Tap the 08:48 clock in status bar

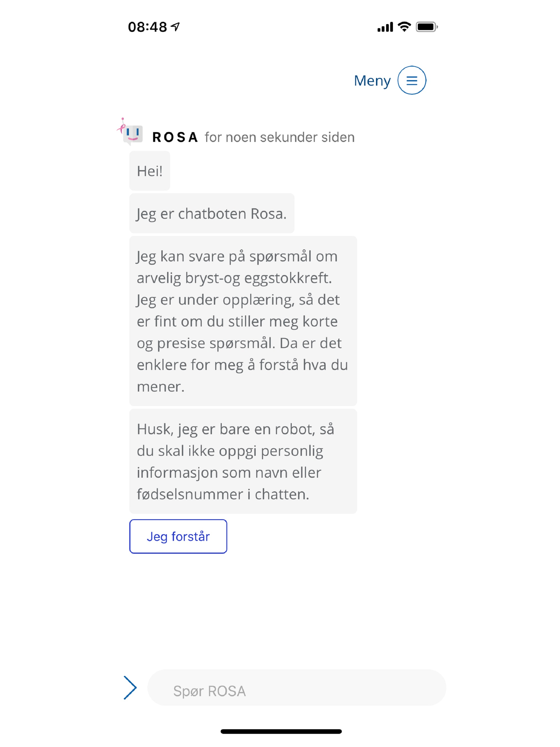coord(147,27)
